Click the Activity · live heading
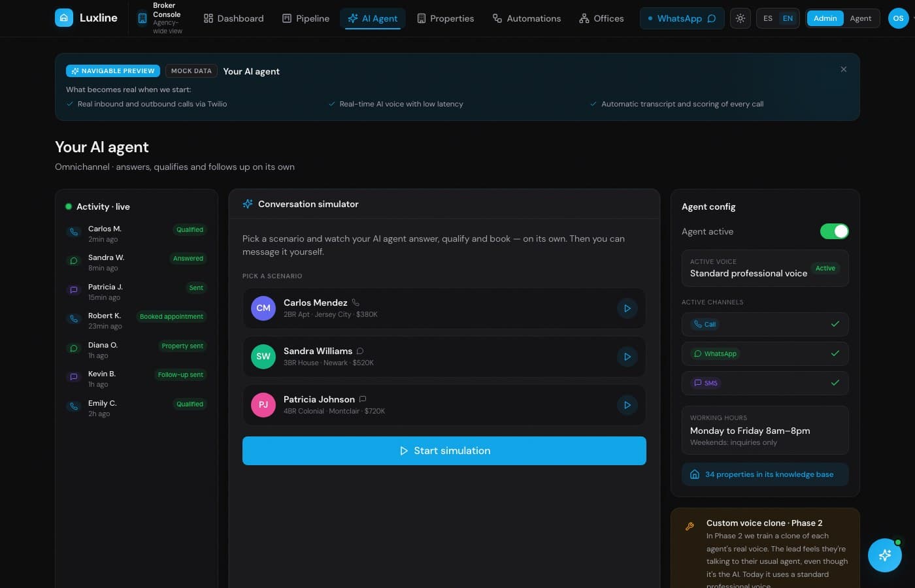The width and height of the screenshot is (915, 588). point(103,206)
